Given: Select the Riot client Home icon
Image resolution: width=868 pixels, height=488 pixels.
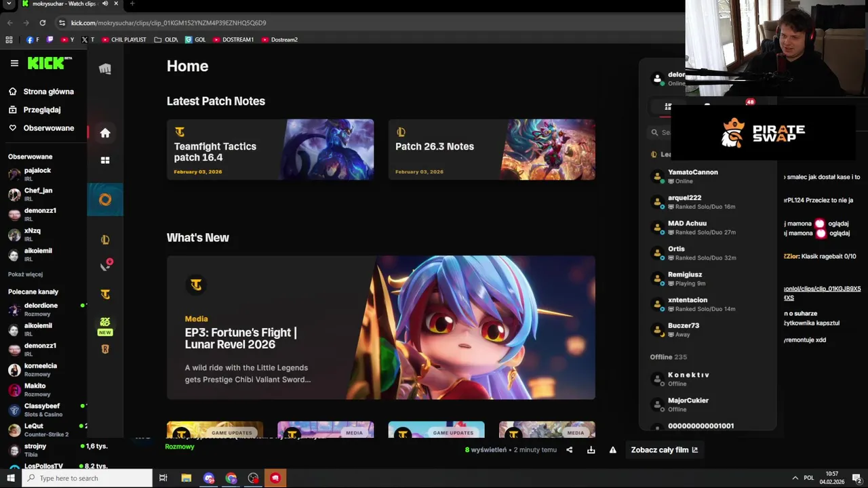Looking at the screenshot, I should click(x=105, y=133).
